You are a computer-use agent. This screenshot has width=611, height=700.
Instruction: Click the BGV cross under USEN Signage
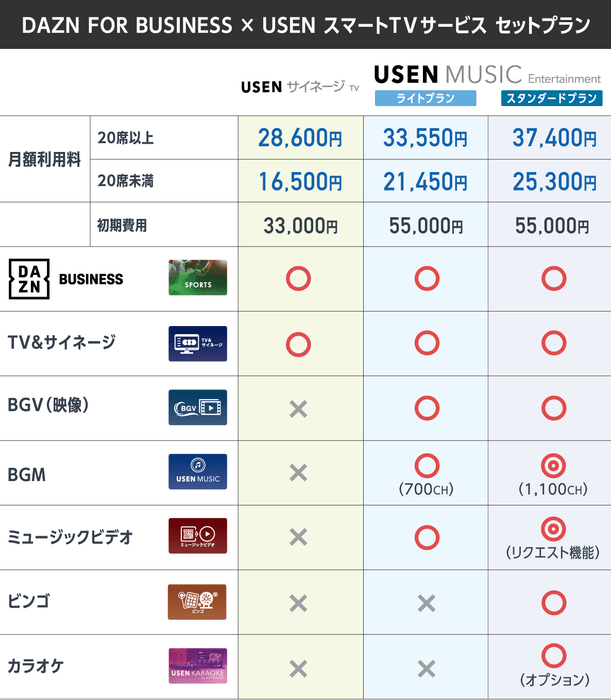click(x=297, y=408)
